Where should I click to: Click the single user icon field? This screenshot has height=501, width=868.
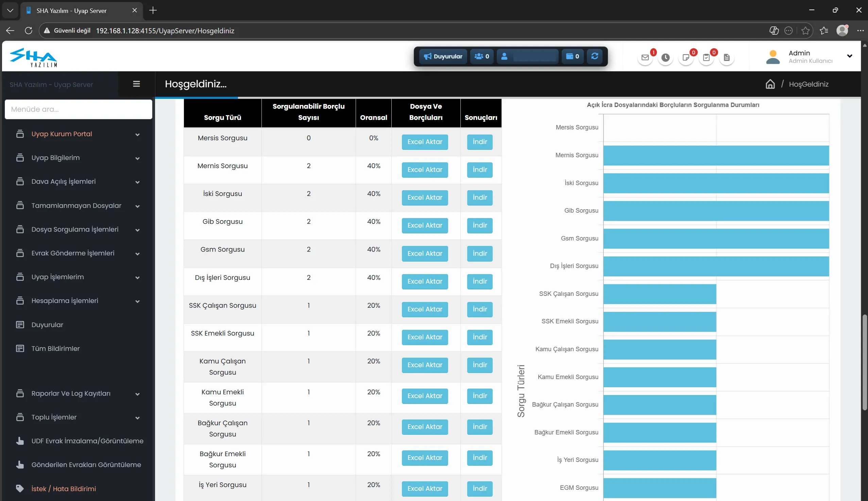tap(527, 56)
